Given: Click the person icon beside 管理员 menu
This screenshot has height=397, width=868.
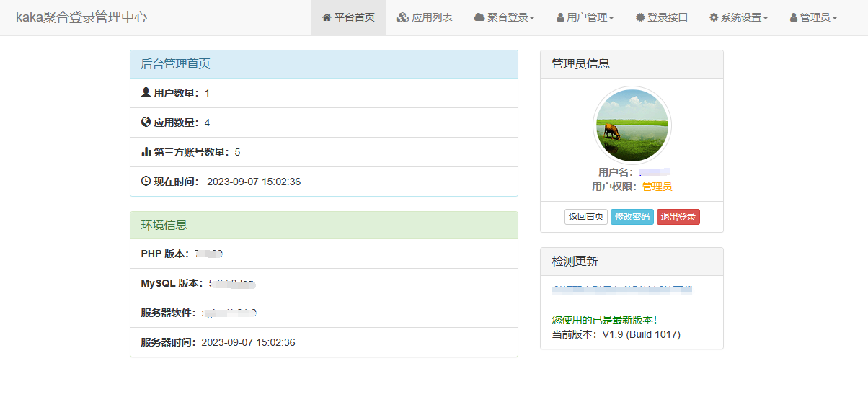Looking at the screenshot, I should (794, 17).
